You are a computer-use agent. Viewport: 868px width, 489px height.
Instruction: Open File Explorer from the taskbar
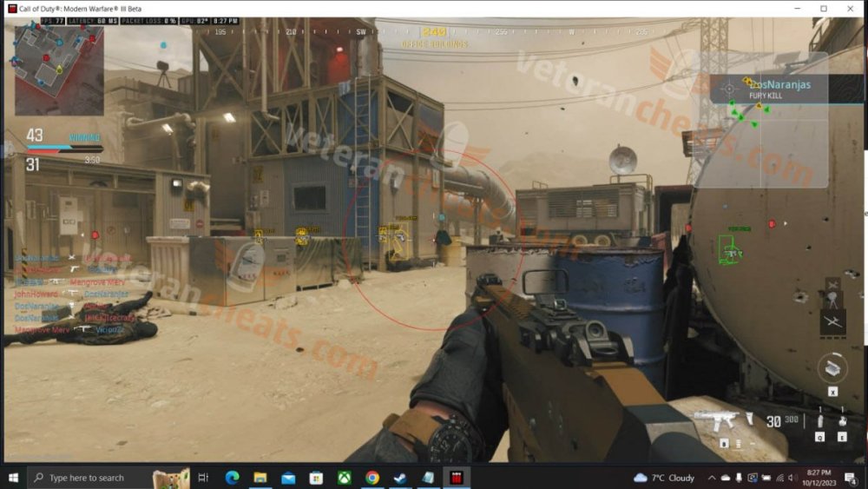click(260, 478)
